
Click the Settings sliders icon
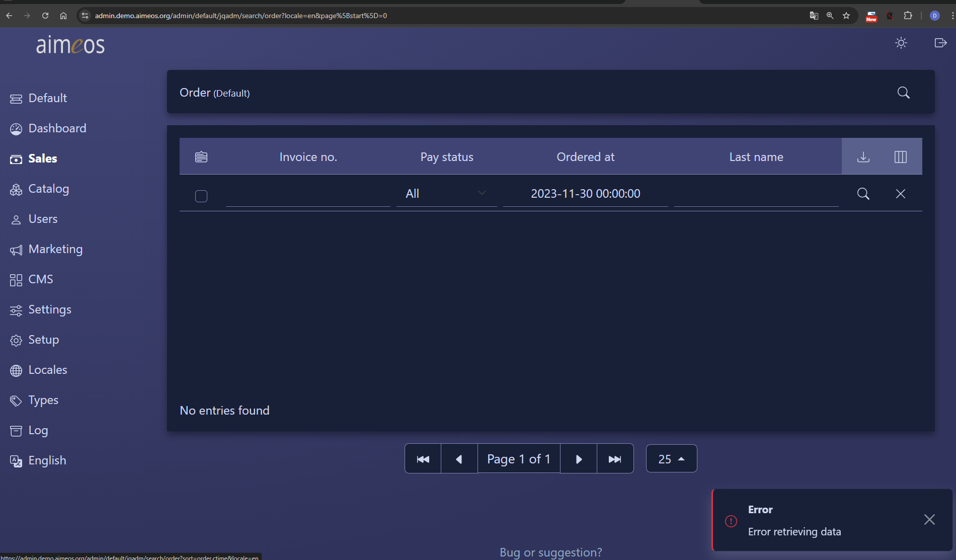coord(16,310)
